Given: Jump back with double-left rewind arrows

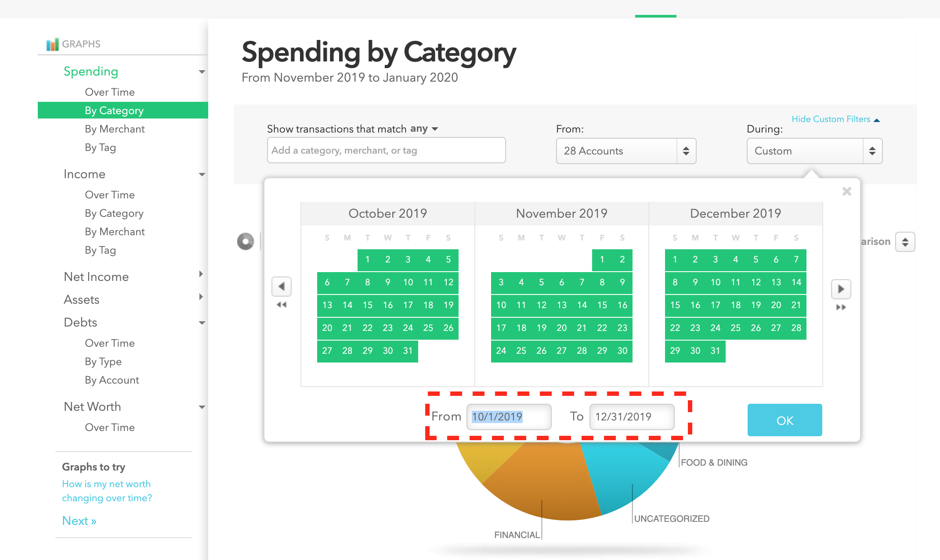Looking at the screenshot, I should [x=282, y=305].
